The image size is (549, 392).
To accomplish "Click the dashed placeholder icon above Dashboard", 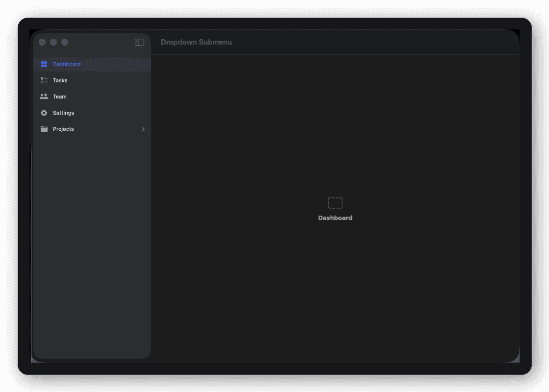I will (335, 203).
